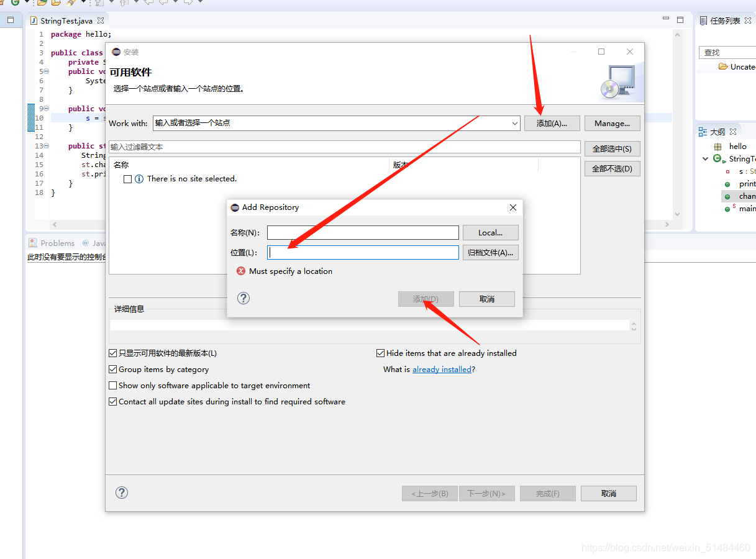Click the 添加(A)... button beside Work with
The image size is (756, 559).
[552, 124]
